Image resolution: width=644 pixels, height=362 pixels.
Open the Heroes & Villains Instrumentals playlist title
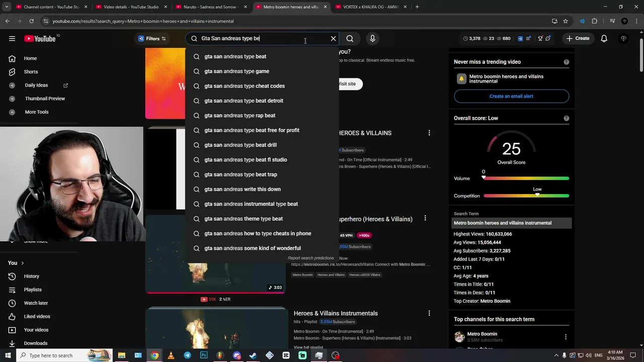(x=336, y=313)
